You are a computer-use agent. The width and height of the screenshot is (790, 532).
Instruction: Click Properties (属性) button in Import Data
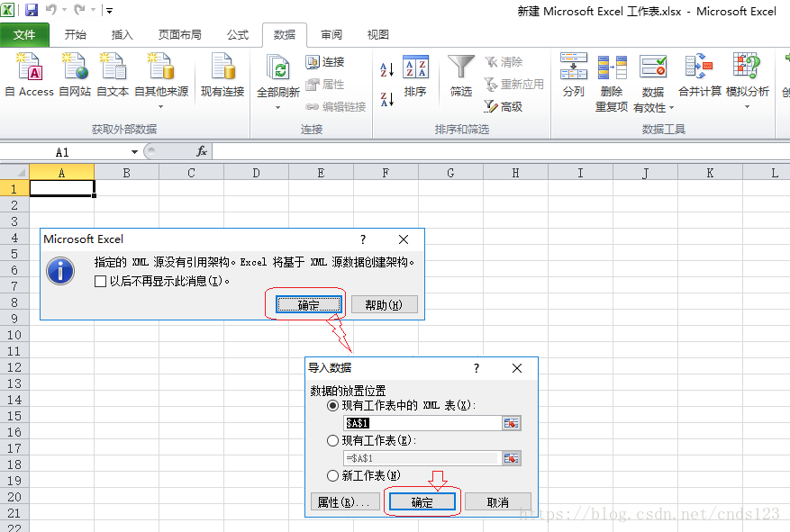point(345,502)
